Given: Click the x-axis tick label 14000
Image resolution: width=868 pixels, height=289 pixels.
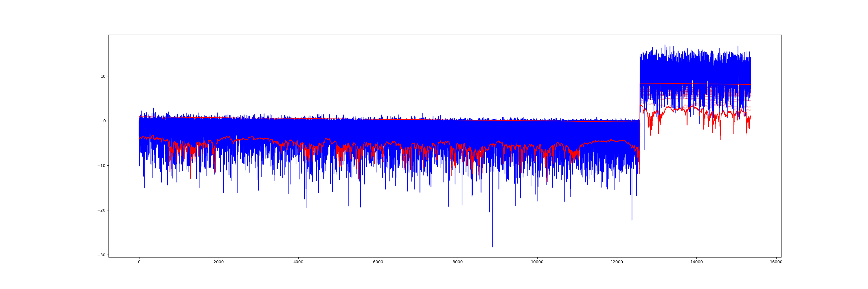Looking at the screenshot, I should point(696,262).
